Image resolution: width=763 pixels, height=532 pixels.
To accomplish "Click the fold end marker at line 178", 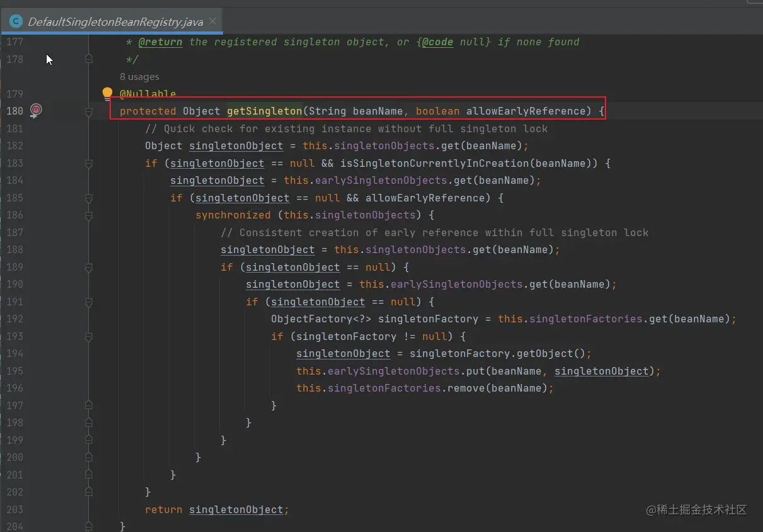I will [x=89, y=59].
